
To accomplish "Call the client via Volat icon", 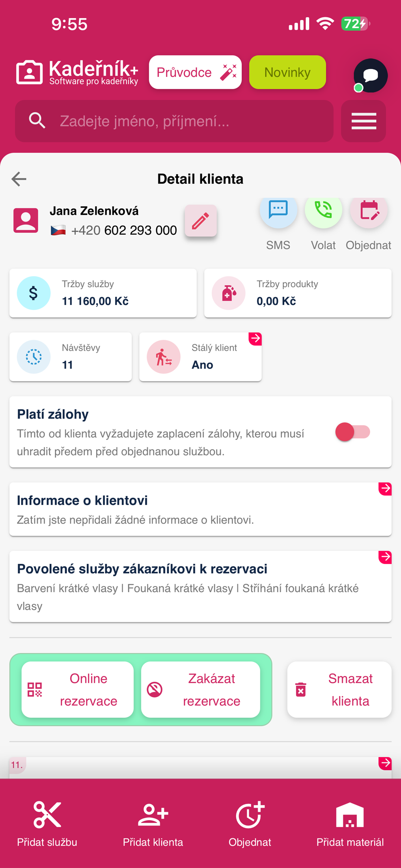I will pyautogui.click(x=323, y=210).
